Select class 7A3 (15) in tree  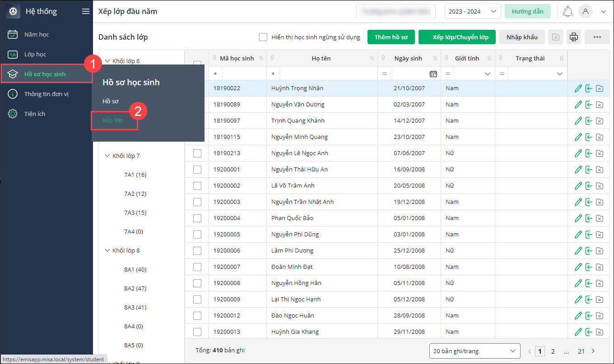click(x=135, y=212)
